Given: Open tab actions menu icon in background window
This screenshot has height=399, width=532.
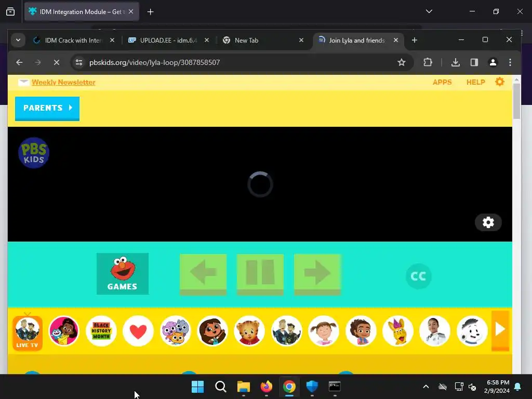Looking at the screenshot, I should pyautogui.click(x=10, y=12).
